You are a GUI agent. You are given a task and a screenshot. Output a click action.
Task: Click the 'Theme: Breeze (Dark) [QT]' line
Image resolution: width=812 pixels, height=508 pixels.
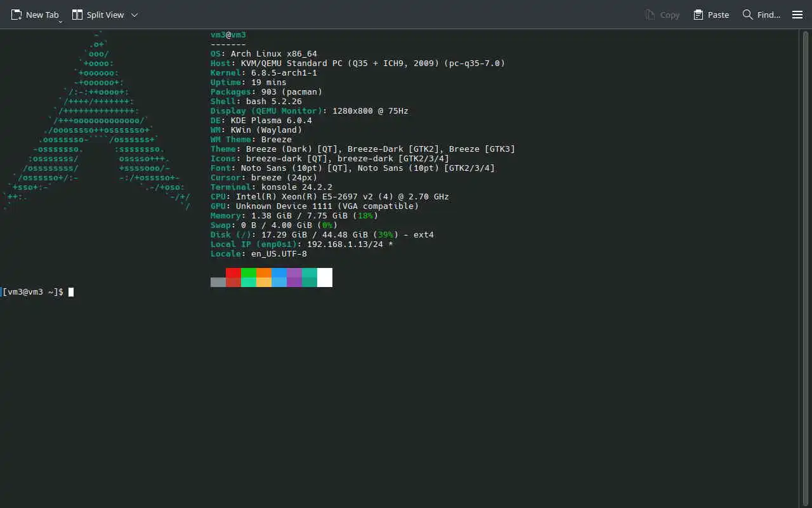point(363,149)
